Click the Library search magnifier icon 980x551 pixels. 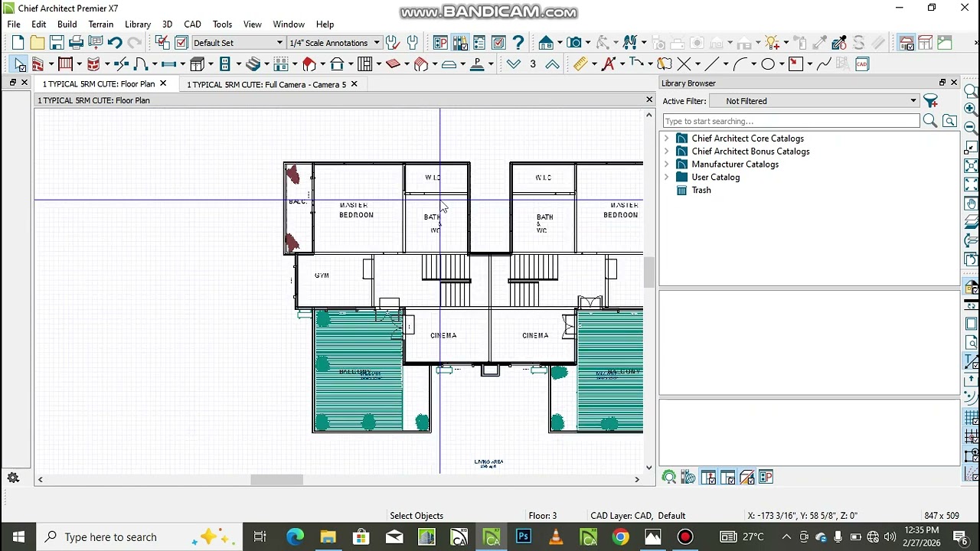pos(929,121)
